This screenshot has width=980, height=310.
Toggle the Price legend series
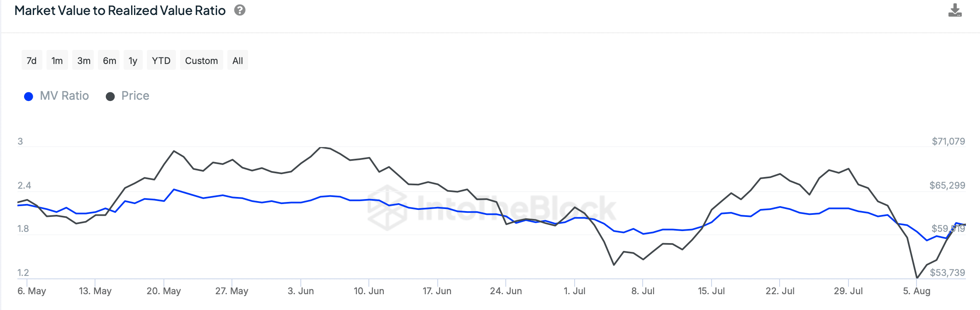coord(127,96)
